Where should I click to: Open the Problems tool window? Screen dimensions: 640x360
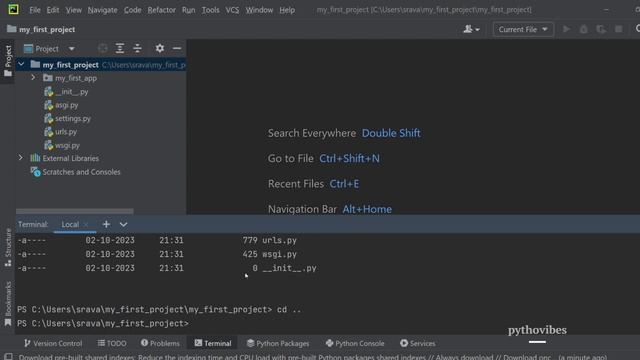click(160, 343)
